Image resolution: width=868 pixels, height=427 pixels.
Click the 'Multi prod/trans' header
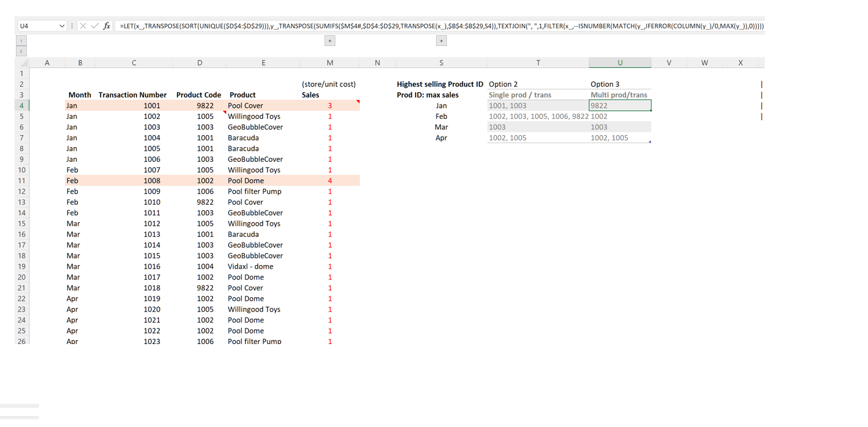(620, 95)
